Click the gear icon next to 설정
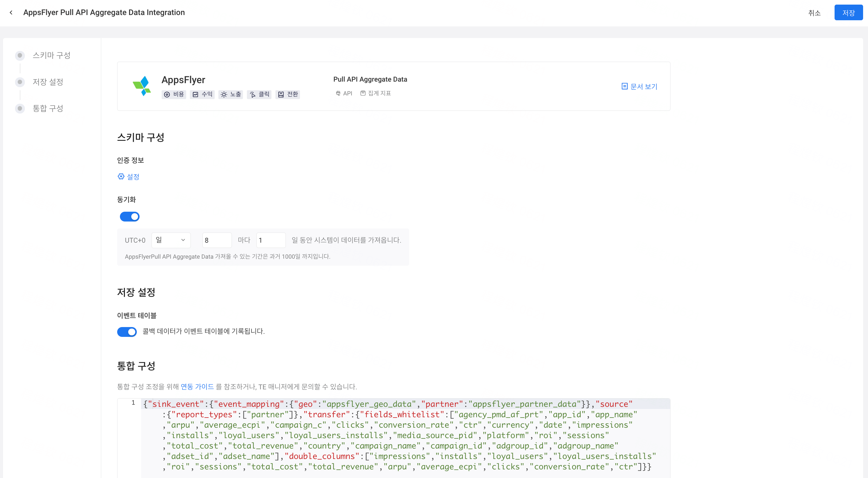 (121, 176)
